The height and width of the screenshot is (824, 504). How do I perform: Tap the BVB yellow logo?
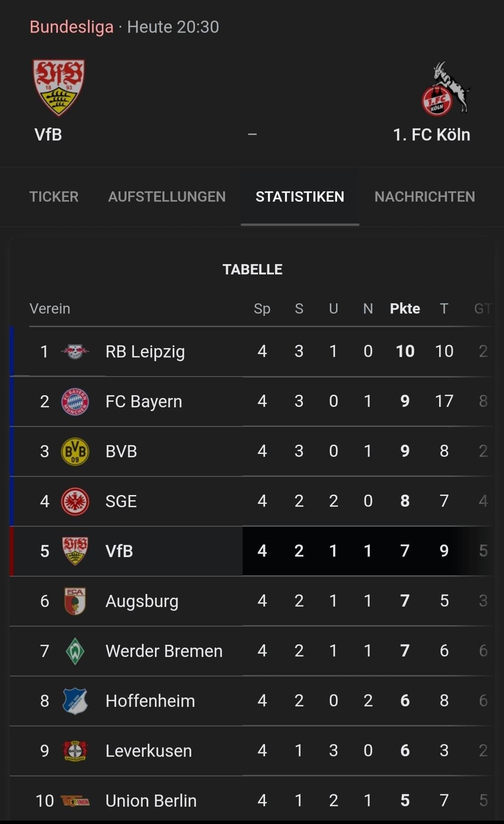[75, 451]
